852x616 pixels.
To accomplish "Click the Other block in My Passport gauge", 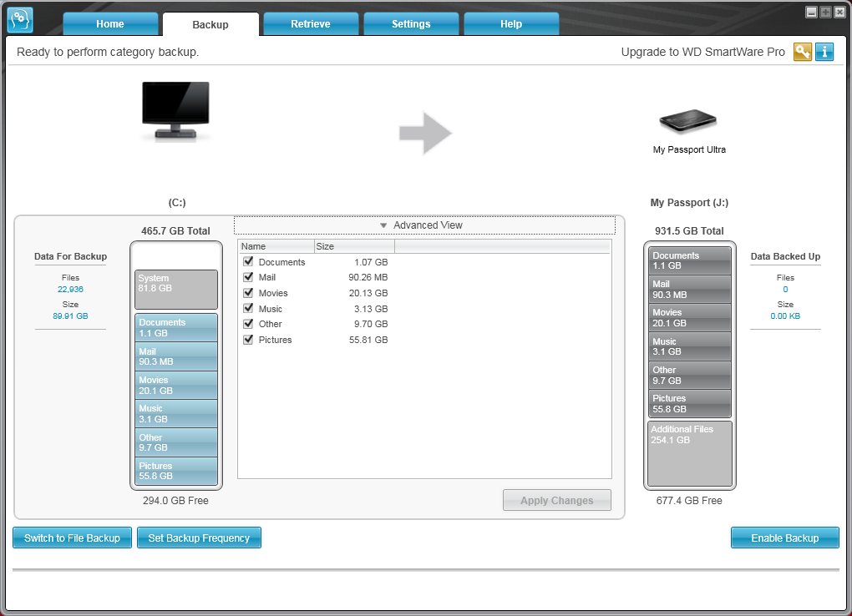I will pyautogui.click(x=689, y=375).
